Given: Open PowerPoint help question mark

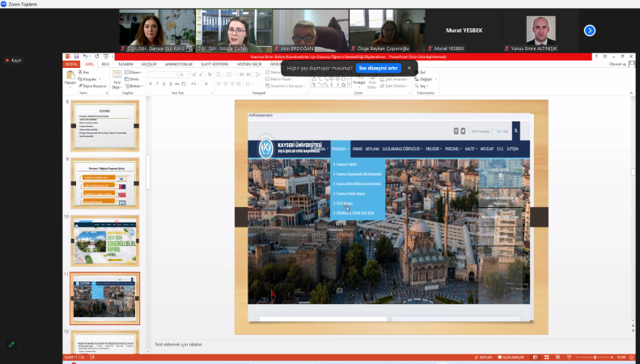Looking at the screenshot, I should click(x=596, y=57).
